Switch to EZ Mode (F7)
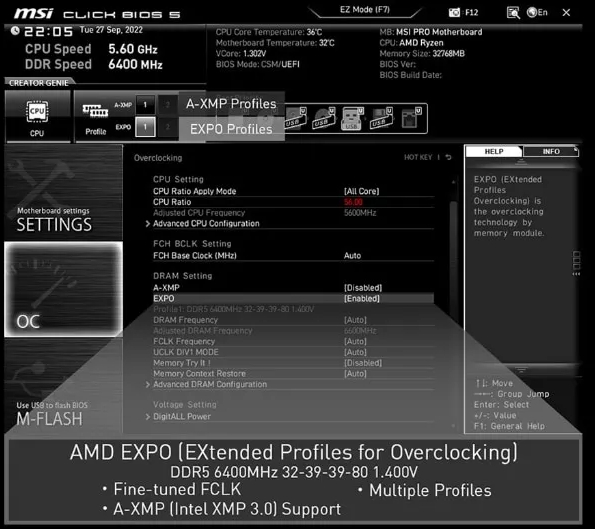The image size is (595, 529). [x=365, y=10]
